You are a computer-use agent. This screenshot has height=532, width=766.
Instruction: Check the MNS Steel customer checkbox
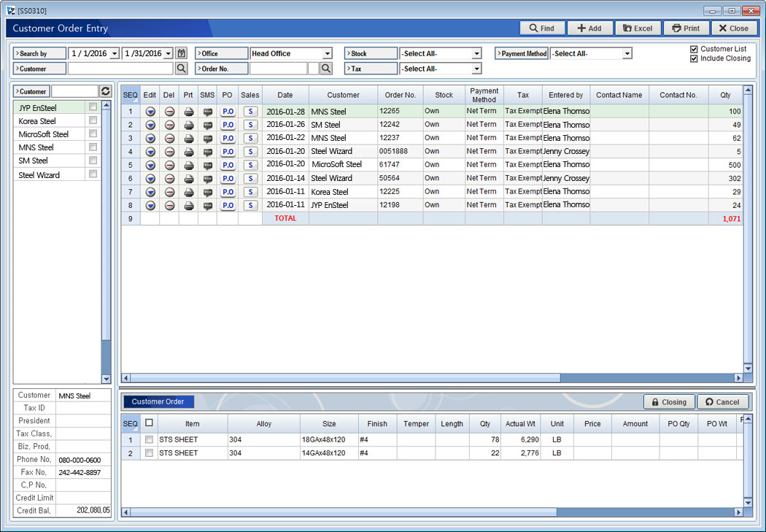point(93,147)
